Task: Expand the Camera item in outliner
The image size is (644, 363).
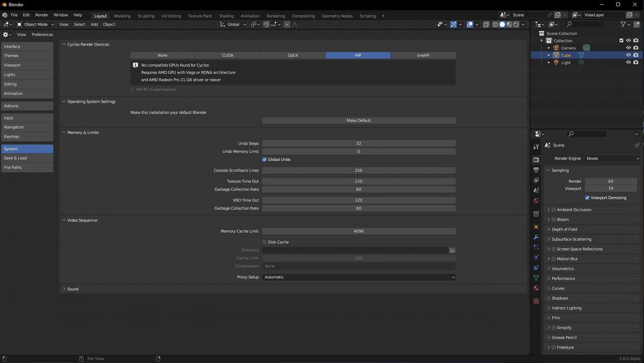Action: (549, 48)
